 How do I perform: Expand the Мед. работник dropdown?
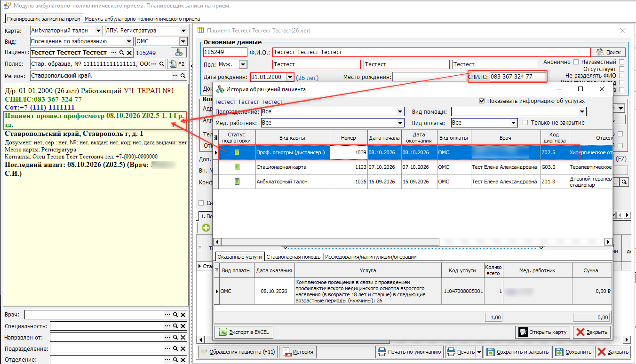pyautogui.click(x=400, y=123)
